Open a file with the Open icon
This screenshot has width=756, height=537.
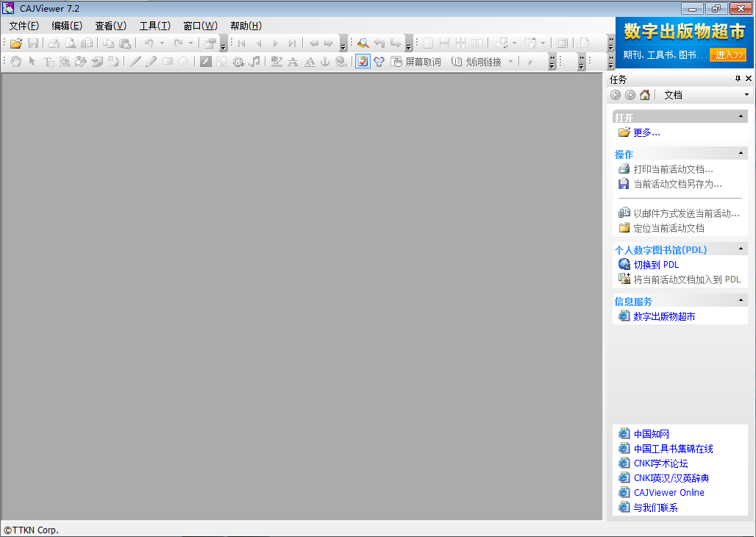[x=15, y=43]
